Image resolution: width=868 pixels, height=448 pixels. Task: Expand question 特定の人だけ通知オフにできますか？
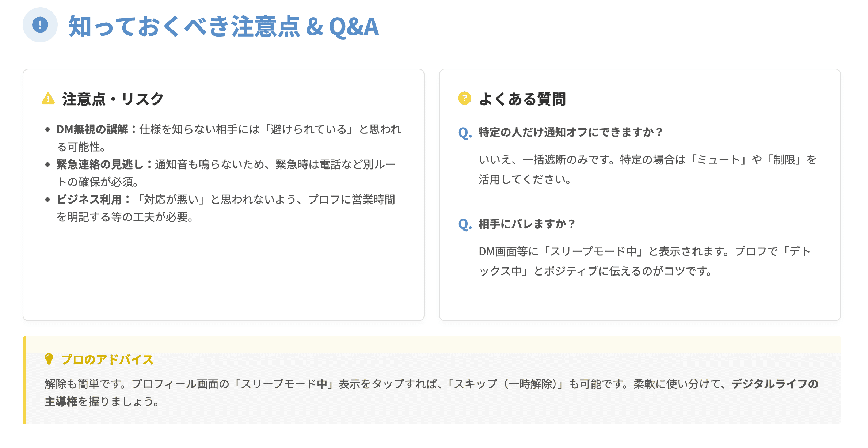571,132
